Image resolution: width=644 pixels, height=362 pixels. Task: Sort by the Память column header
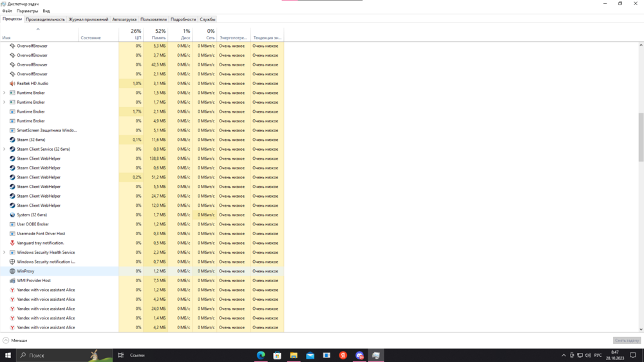[x=156, y=34]
